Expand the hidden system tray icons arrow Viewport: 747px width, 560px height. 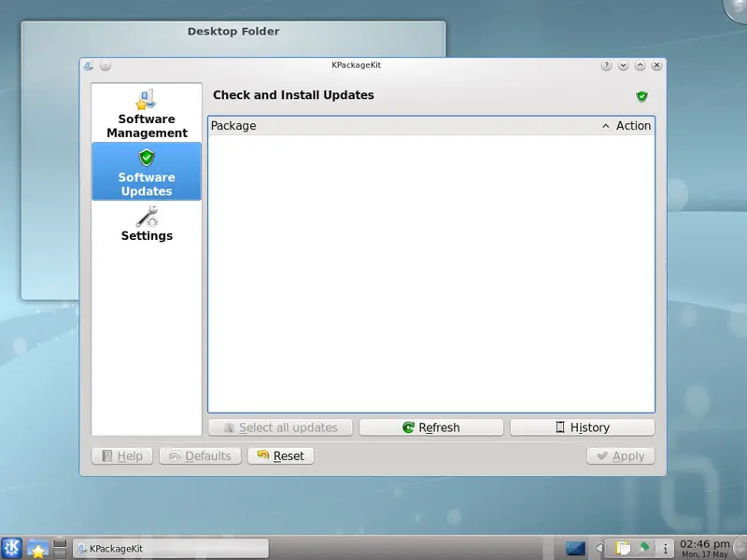(599, 548)
